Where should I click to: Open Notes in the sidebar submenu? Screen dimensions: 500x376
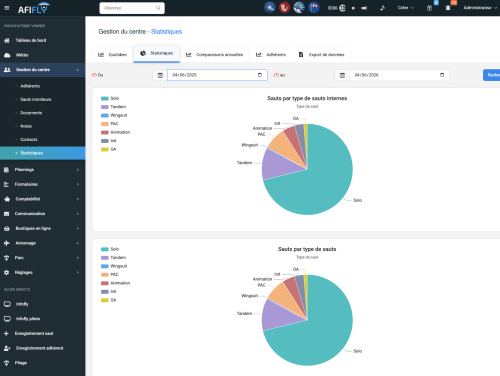[x=26, y=126]
